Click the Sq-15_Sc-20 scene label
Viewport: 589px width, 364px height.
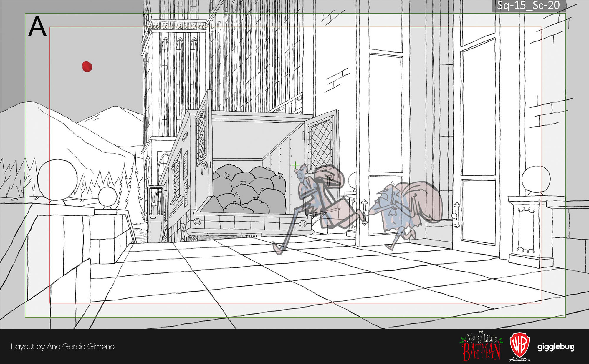(x=528, y=6)
